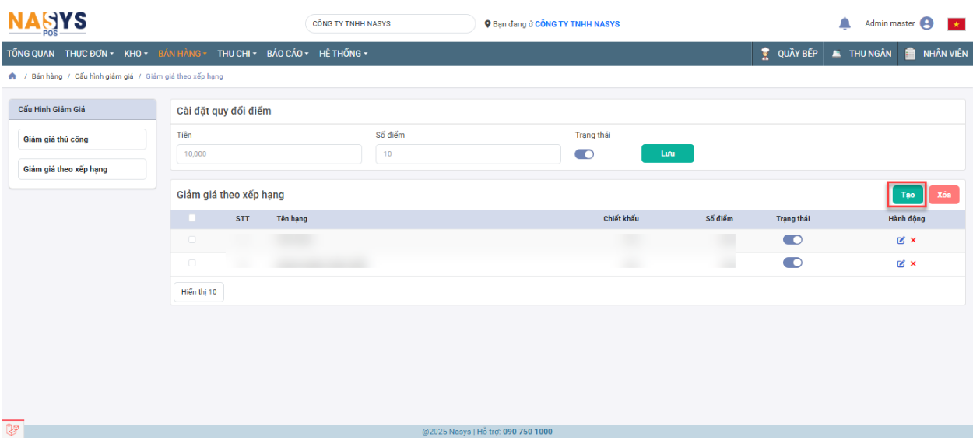Click the home icon in breadcrumb
This screenshot has width=980, height=441.
[x=12, y=76]
